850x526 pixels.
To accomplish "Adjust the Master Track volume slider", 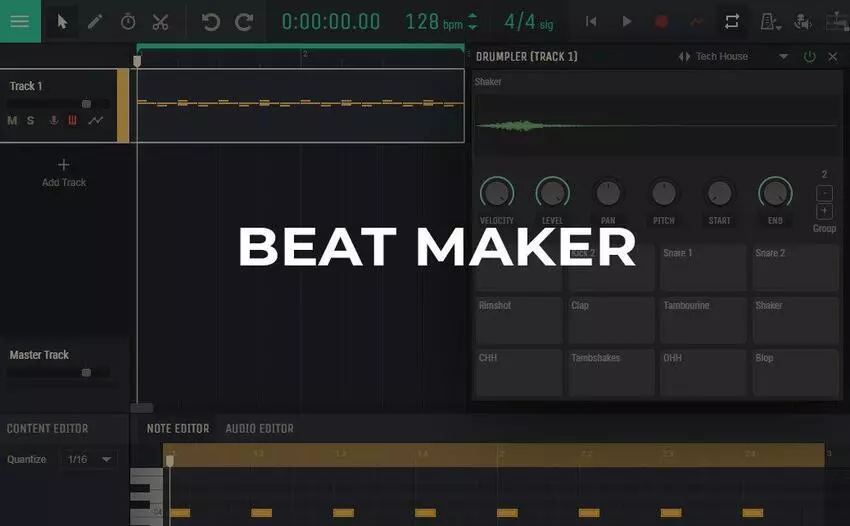I will (x=86, y=373).
